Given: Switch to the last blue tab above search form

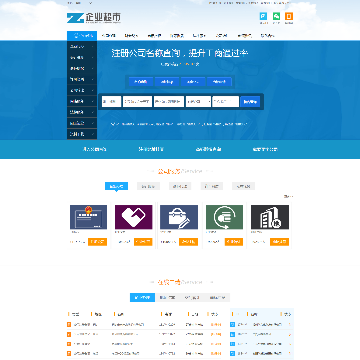Looking at the screenshot, I should pyautogui.click(x=219, y=82).
